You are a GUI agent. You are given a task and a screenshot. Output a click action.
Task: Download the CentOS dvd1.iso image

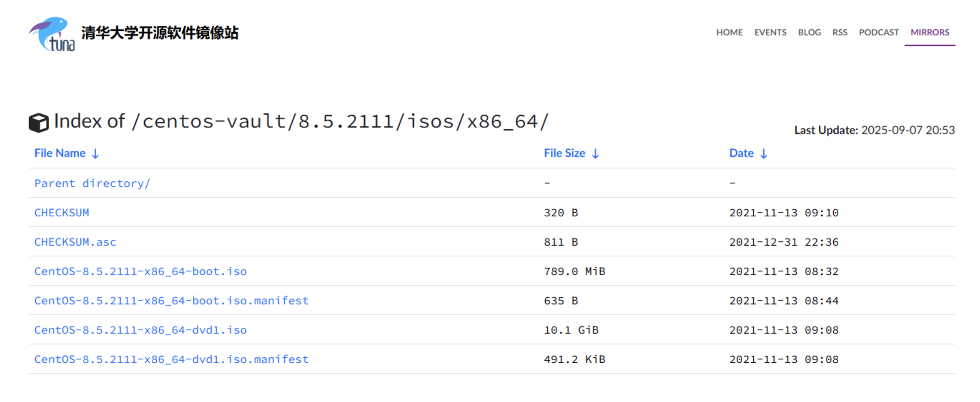click(140, 330)
